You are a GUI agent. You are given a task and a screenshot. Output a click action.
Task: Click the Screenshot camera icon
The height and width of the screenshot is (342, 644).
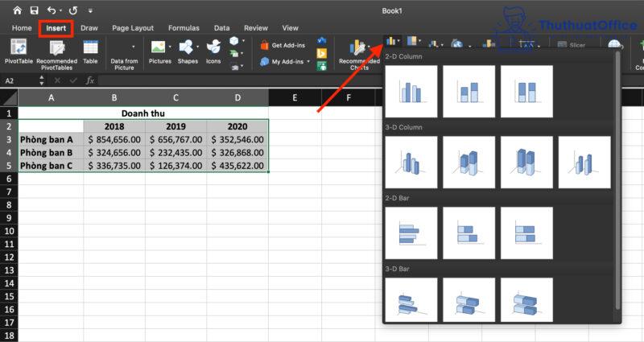click(x=234, y=67)
